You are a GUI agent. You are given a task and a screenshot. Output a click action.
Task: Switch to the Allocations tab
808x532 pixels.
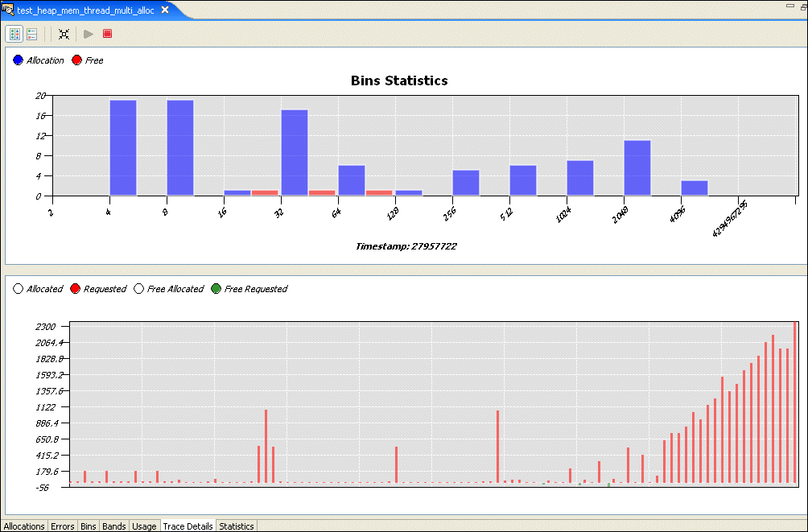pos(24,526)
